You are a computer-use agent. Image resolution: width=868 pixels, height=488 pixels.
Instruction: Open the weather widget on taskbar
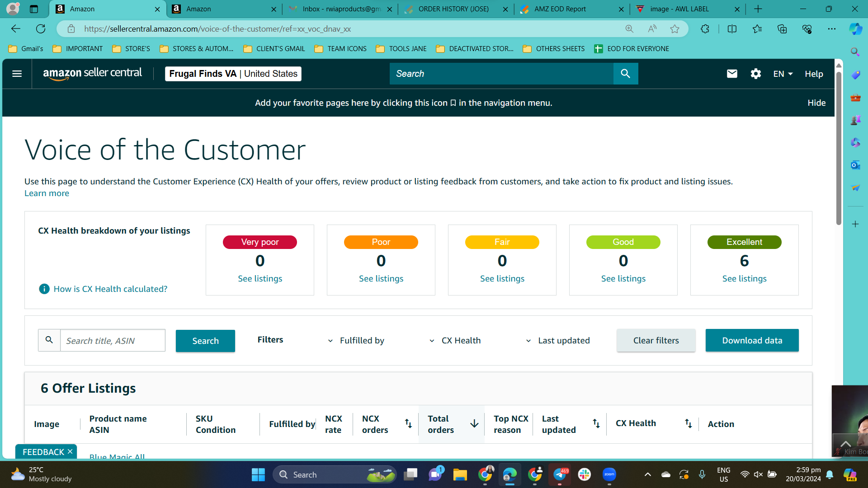(x=41, y=474)
